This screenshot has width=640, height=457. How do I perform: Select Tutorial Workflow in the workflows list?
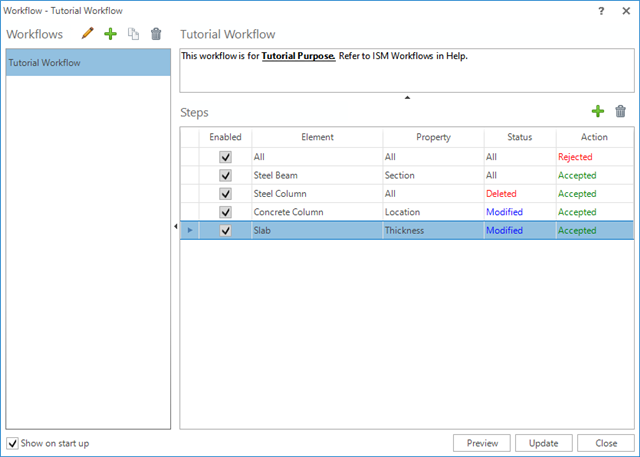click(x=88, y=62)
